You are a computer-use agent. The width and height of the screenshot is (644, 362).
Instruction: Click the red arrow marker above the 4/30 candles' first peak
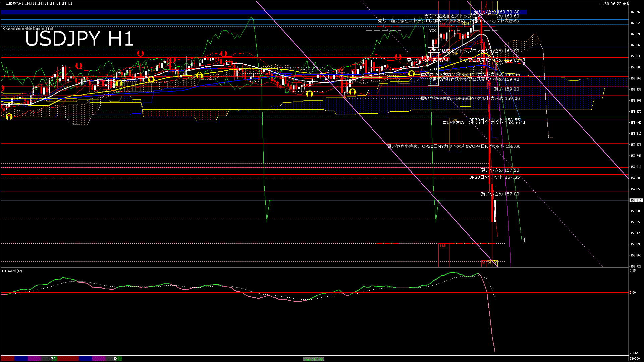(x=79, y=66)
